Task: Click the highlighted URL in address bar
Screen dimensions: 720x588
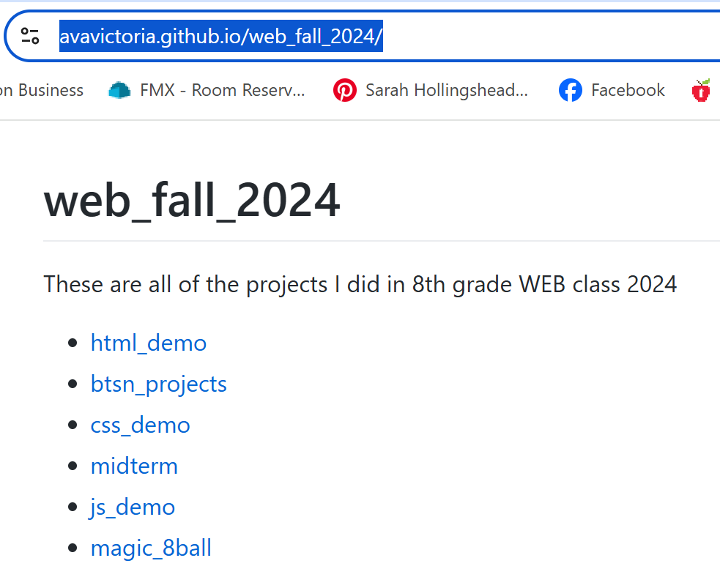Action: click(x=221, y=36)
